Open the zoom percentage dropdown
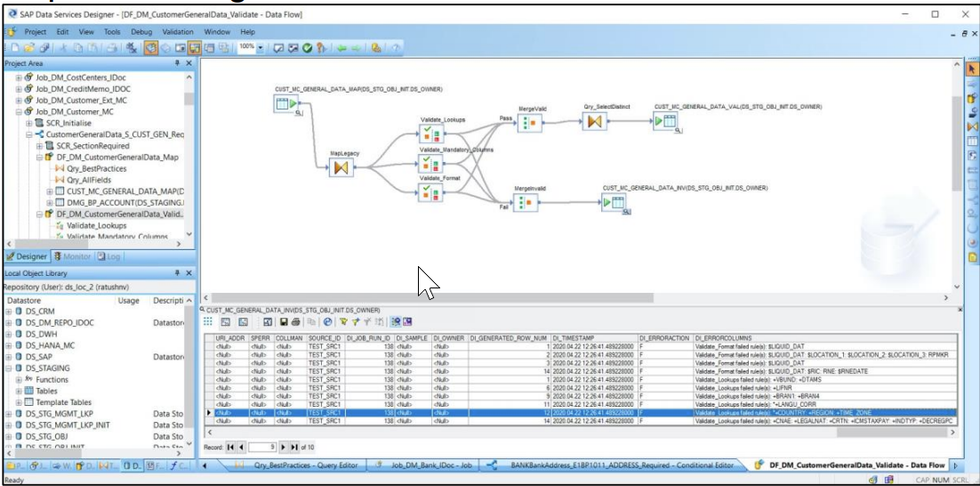This screenshot has height=486, width=980. click(x=261, y=47)
